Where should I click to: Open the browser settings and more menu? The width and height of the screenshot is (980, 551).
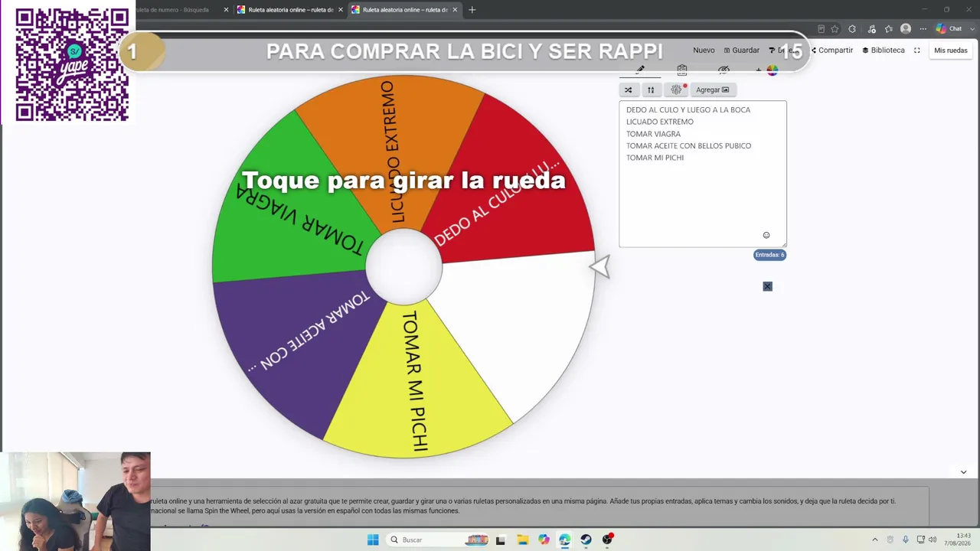pos(923,29)
